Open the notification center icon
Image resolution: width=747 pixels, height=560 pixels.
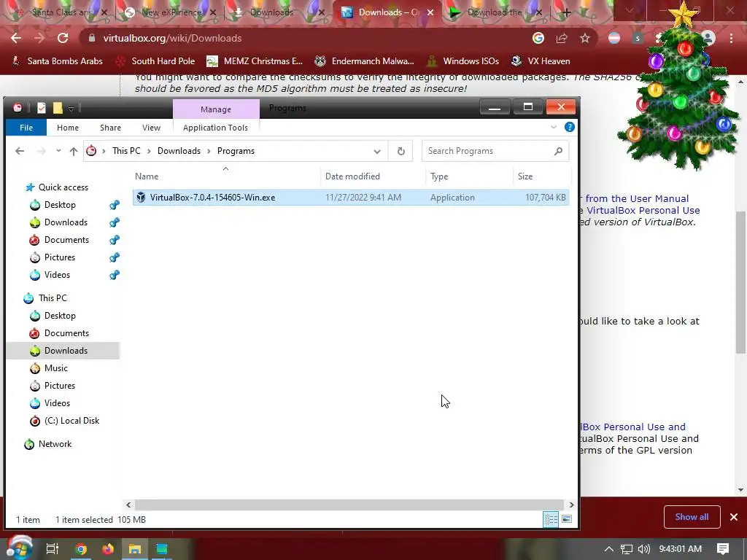[723, 549]
